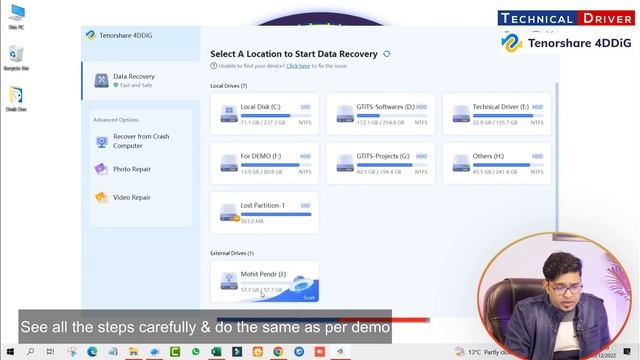Click the crash computer monitor icon

pyautogui.click(x=101, y=141)
